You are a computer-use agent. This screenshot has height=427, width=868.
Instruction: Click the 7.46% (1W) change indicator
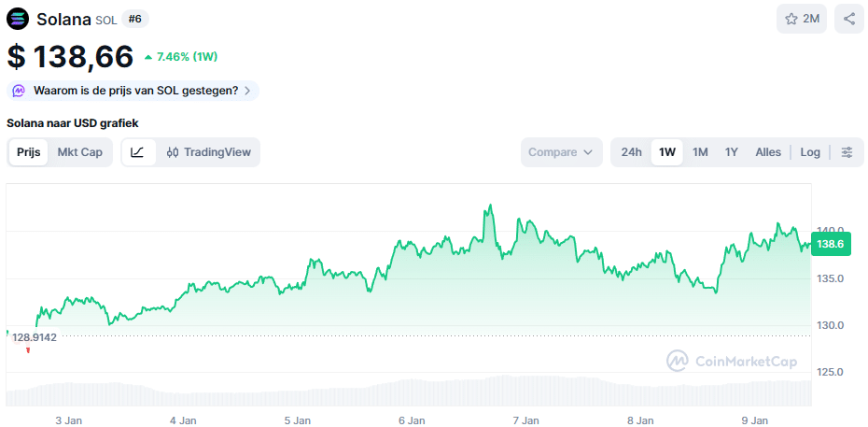(x=181, y=56)
